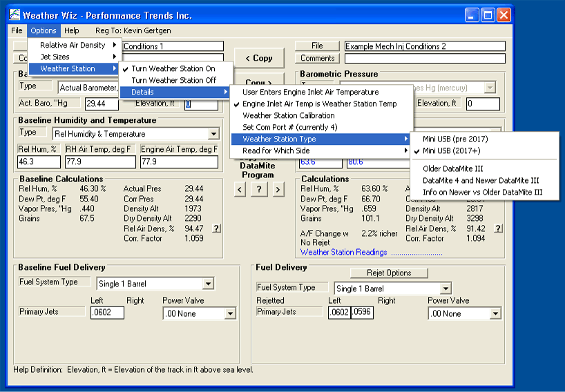This screenshot has width=565, height=392.
Task: Close the Weather Wiz window
Action: pyautogui.click(x=504, y=15)
